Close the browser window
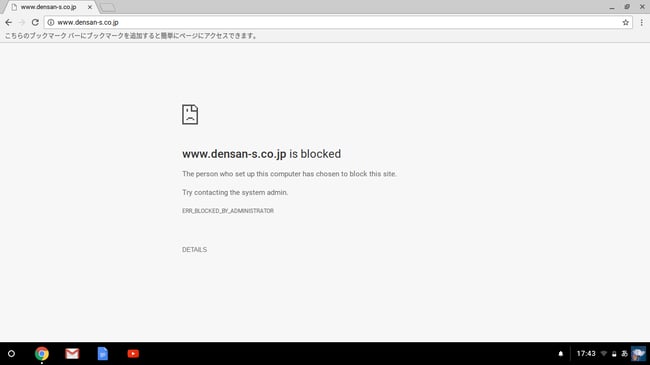Viewport: 650px width, 365px height. (642, 7)
